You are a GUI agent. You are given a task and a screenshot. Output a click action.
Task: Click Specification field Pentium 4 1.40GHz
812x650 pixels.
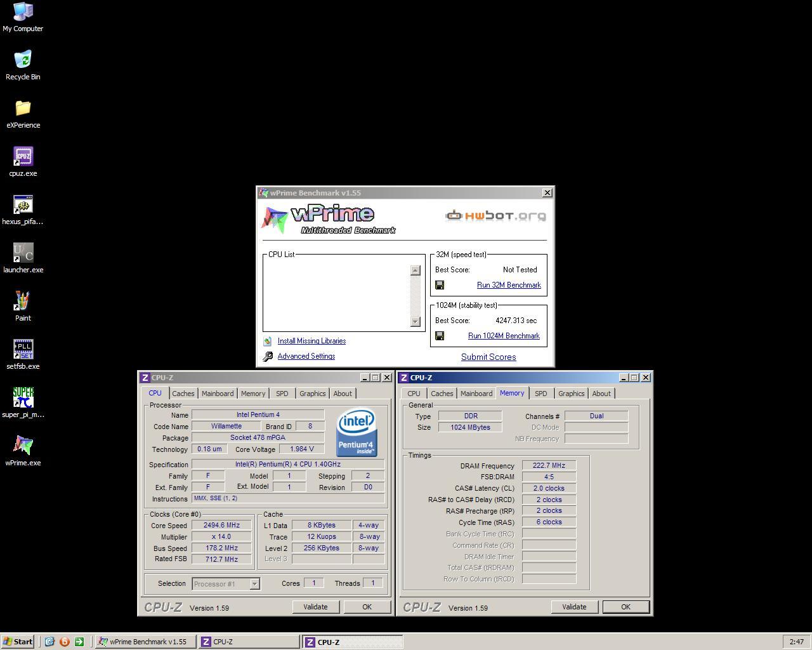click(288, 465)
